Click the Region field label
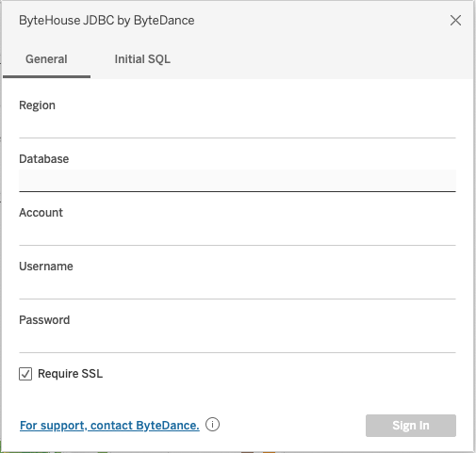The width and height of the screenshot is (476, 453). click(x=37, y=105)
